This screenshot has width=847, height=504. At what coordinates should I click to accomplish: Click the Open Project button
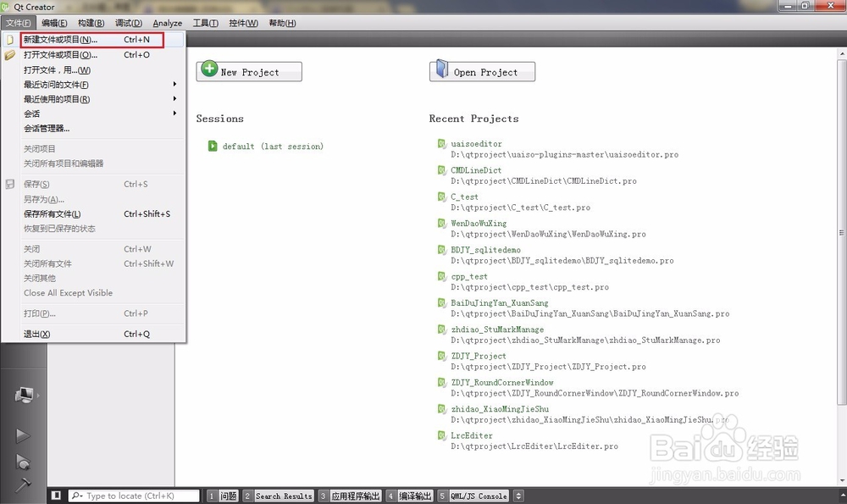[x=483, y=71]
